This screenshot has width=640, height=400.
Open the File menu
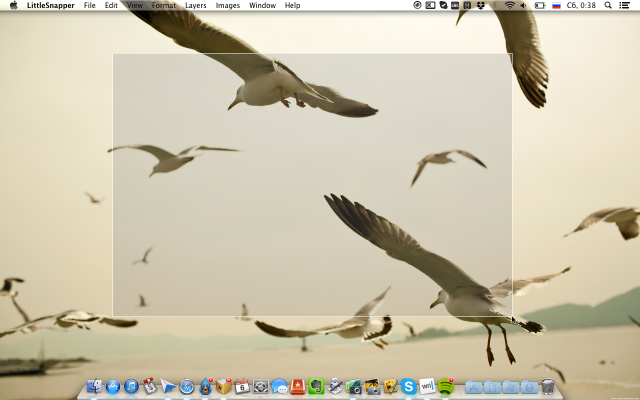(x=90, y=5)
